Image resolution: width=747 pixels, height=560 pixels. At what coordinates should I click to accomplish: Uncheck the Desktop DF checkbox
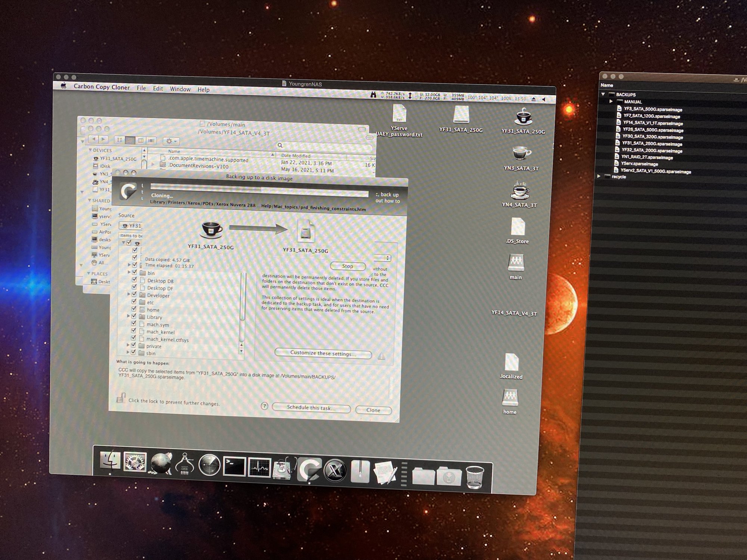pyautogui.click(x=134, y=287)
